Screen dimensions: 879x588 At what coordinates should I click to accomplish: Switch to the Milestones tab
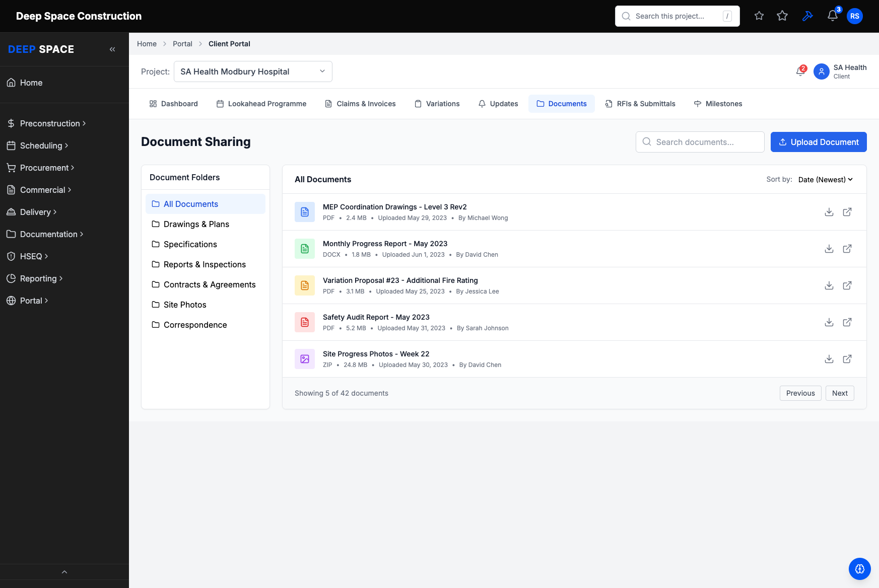click(718, 104)
